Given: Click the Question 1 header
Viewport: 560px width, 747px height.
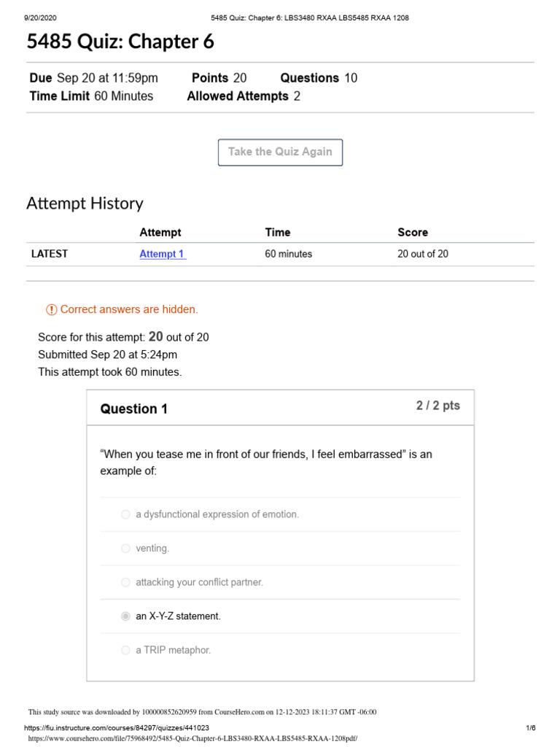Looking at the screenshot, I should point(134,409).
